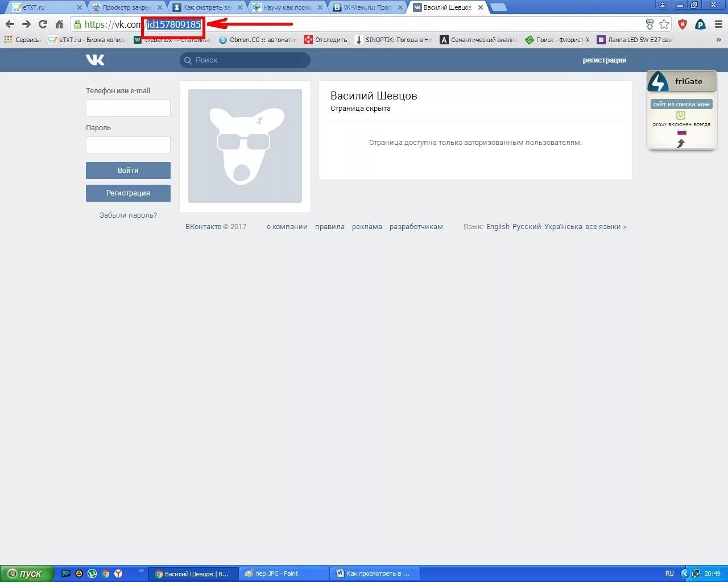This screenshot has height=582, width=728.
Task: Switch to the Просмотр закрытых tab
Action: pyautogui.click(x=125, y=7)
